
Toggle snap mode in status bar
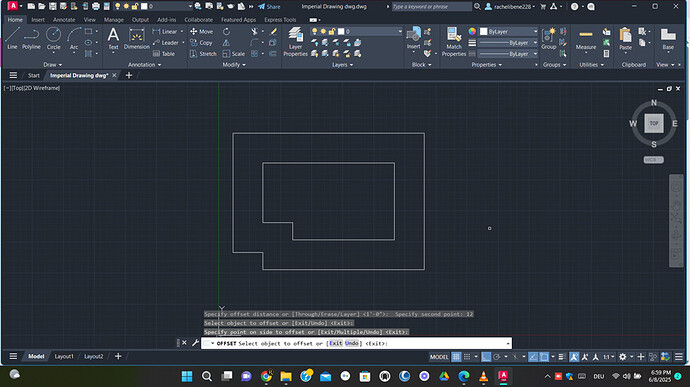[467, 357]
